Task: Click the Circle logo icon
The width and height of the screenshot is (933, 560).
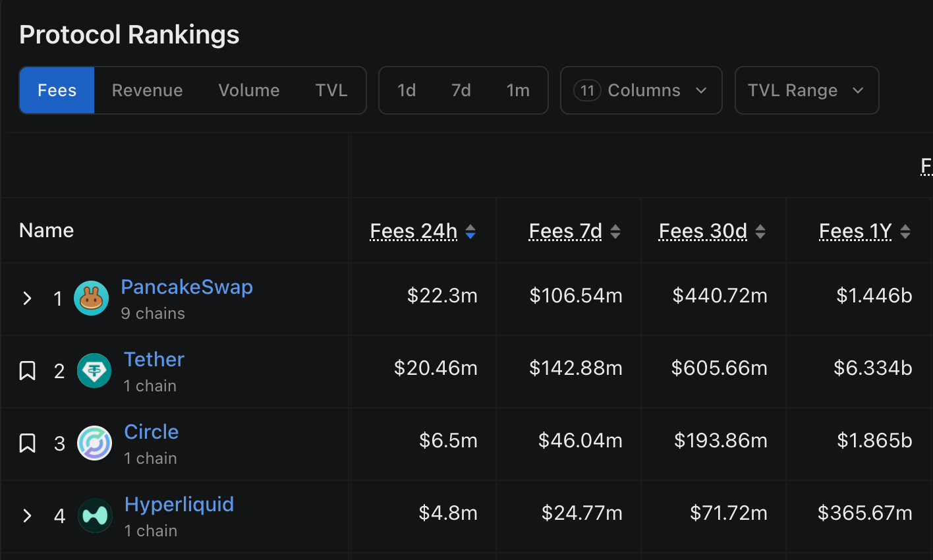Action: (95, 443)
